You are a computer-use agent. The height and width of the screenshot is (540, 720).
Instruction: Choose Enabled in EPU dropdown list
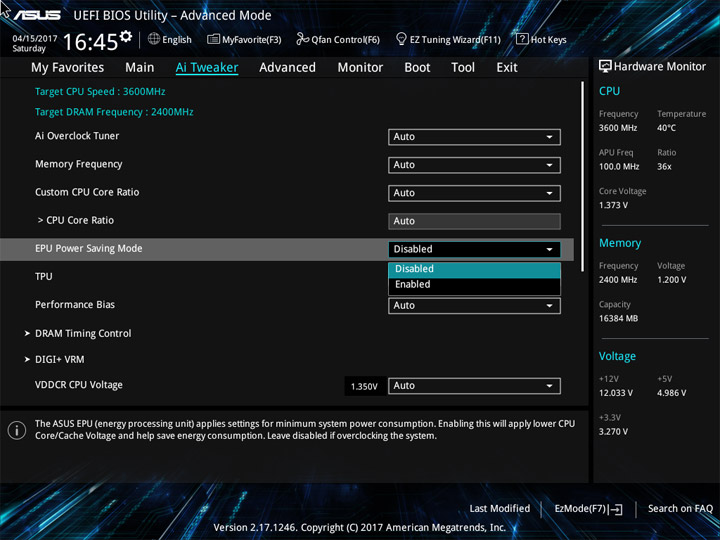(474, 285)
